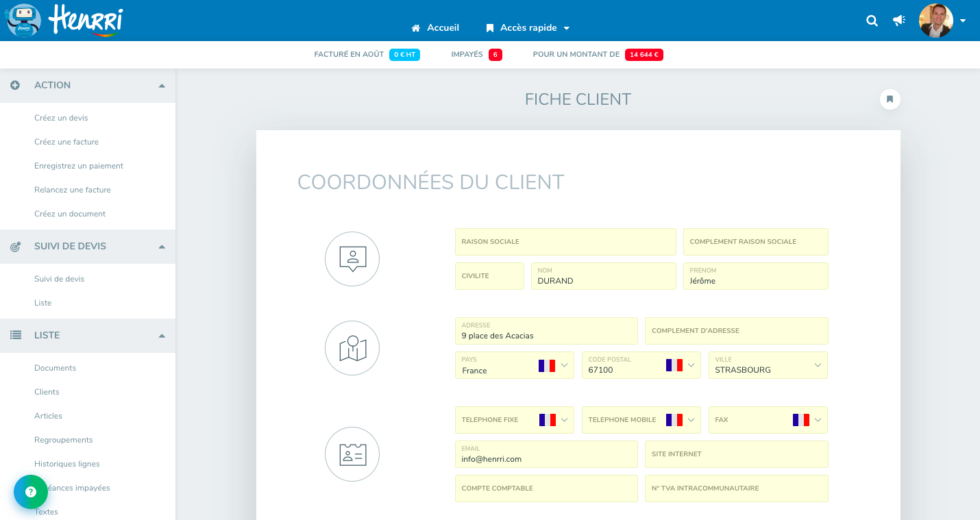
Task: Collapse the ACTION sidebar section
Action: point(162,86)
